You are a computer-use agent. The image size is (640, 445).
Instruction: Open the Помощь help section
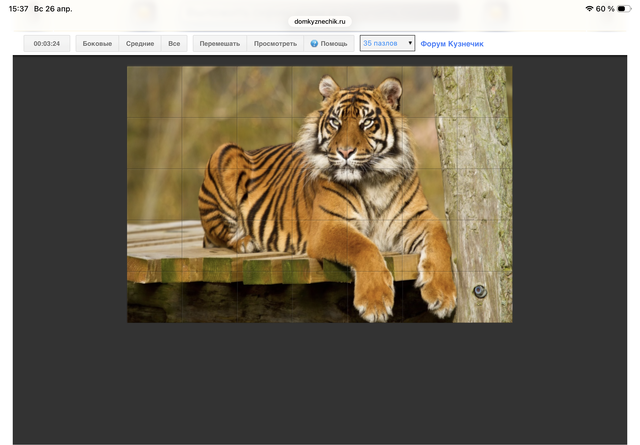coord(334,44)
